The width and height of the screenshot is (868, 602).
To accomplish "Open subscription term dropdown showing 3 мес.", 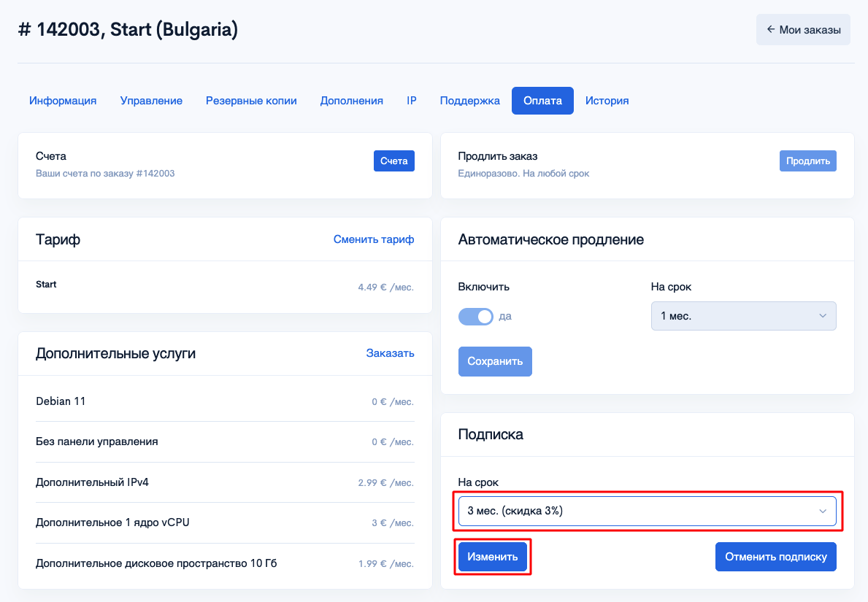I will (x=647, y=512).
